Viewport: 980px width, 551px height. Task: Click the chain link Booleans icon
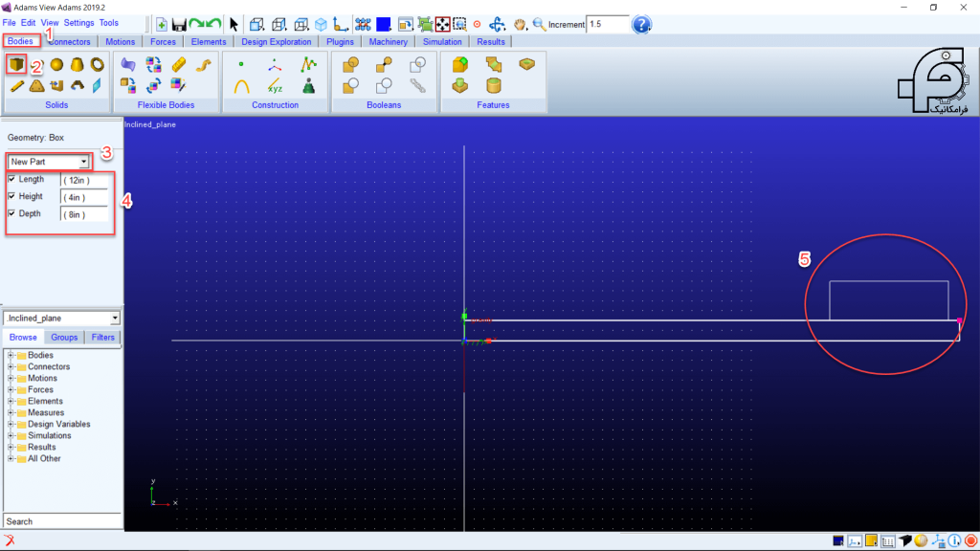(417, 85)
